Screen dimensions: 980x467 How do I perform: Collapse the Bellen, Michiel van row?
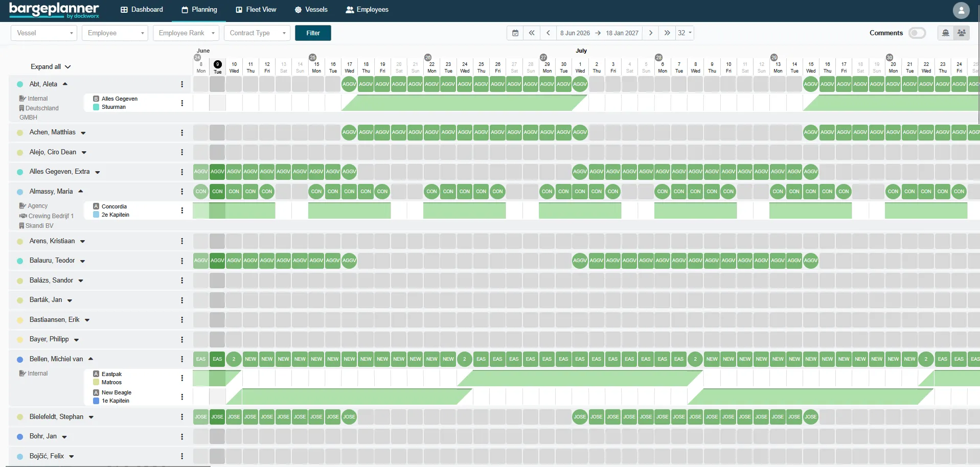(90, 359)
